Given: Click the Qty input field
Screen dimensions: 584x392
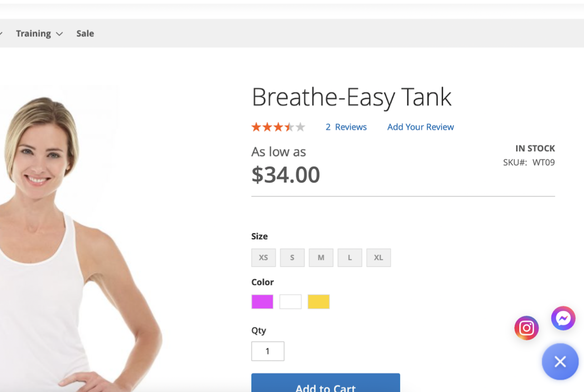Looking at the screenshot, I should tap(267, 351).
